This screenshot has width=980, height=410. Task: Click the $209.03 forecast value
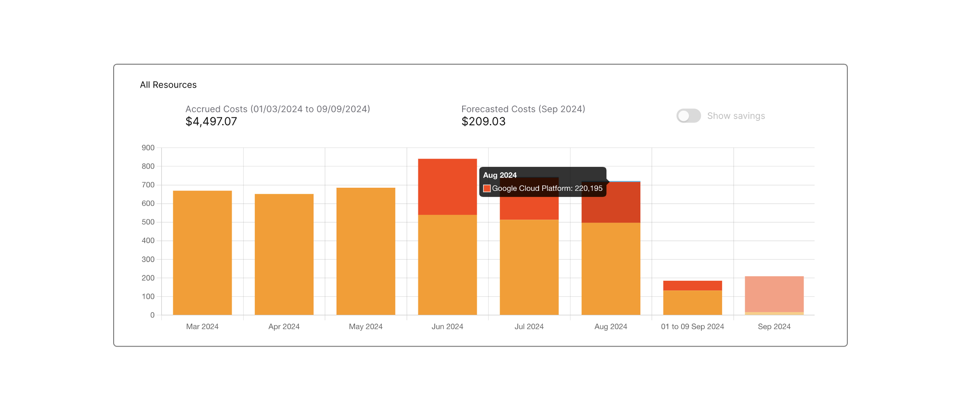point(483,122)
